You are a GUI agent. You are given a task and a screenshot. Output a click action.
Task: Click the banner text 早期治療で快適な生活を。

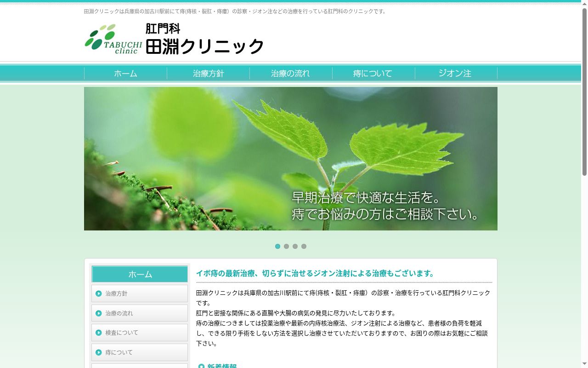tap(367, 198)
